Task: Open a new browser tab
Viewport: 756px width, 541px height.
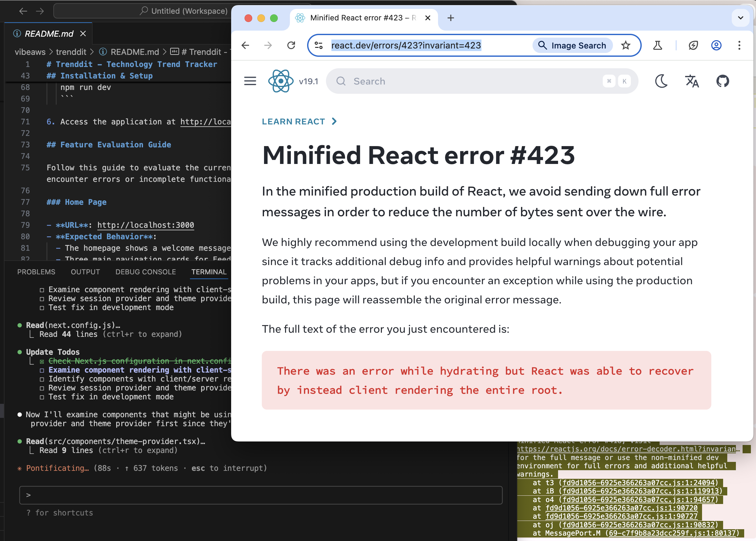Action: pyautogui.click(x=451, y=18)
